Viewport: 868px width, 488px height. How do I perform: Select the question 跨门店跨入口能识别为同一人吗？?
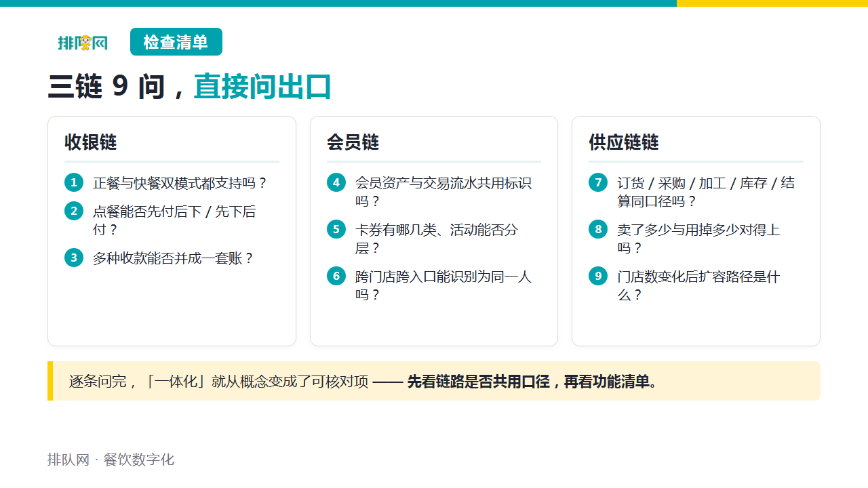[x=443, y=285]
